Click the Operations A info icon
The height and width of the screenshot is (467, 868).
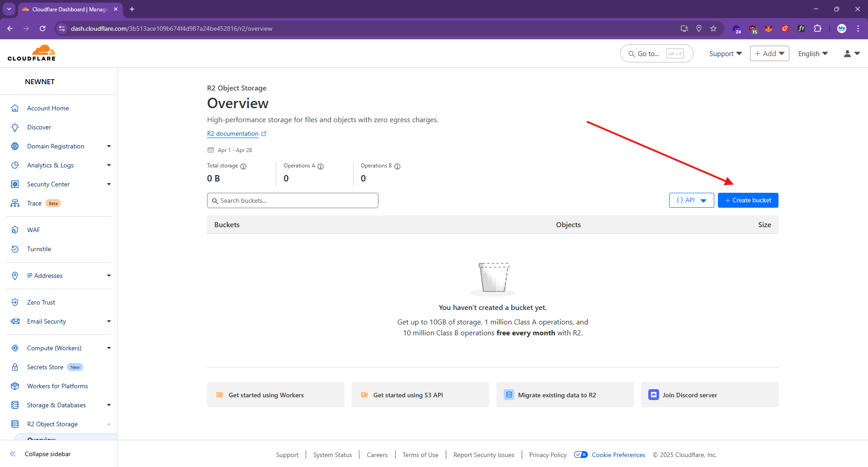pos(321,166)
